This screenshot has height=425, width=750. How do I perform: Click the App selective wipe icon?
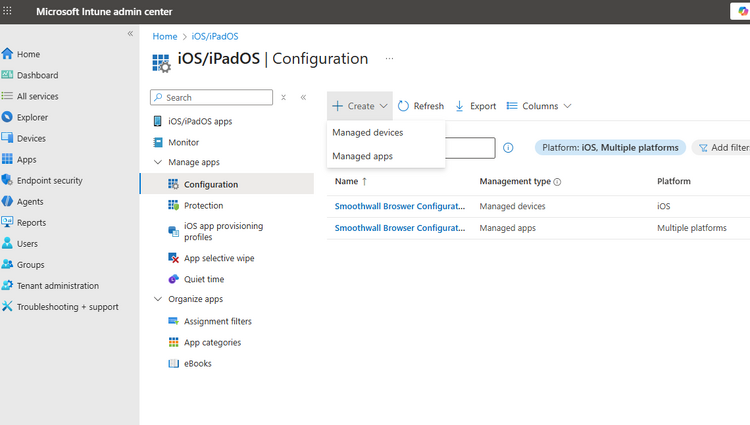(x=173, y=258)
